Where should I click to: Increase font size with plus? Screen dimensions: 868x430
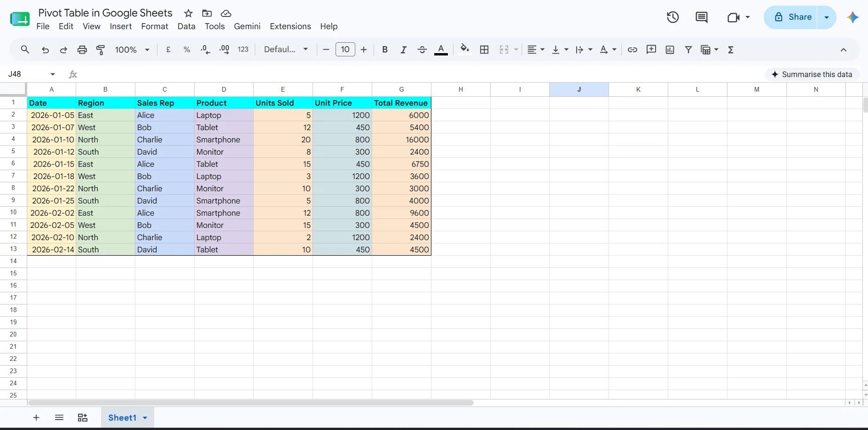pyautogui.click(x=364, y=50)
